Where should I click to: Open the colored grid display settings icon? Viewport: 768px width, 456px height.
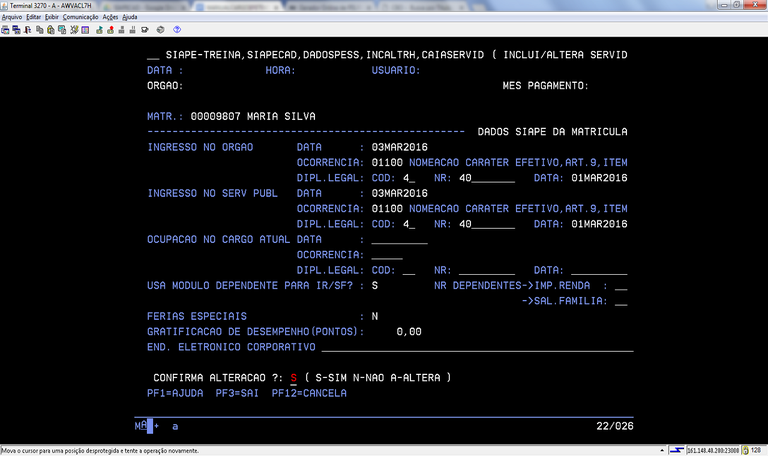pos(84,30)
